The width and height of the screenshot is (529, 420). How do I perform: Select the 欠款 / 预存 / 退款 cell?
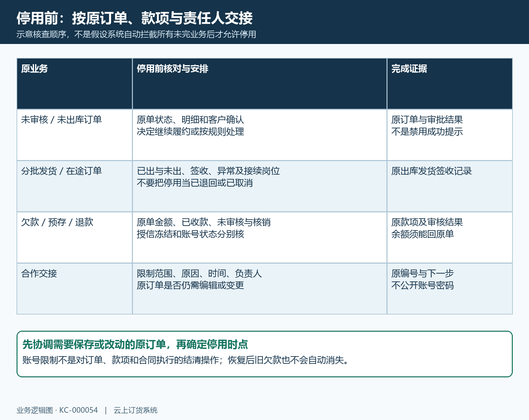[75, 237]
